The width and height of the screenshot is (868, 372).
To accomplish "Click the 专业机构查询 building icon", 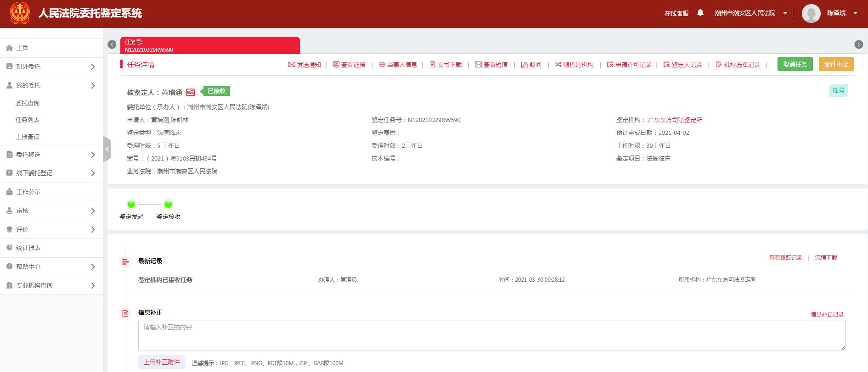I will point(9,285).
